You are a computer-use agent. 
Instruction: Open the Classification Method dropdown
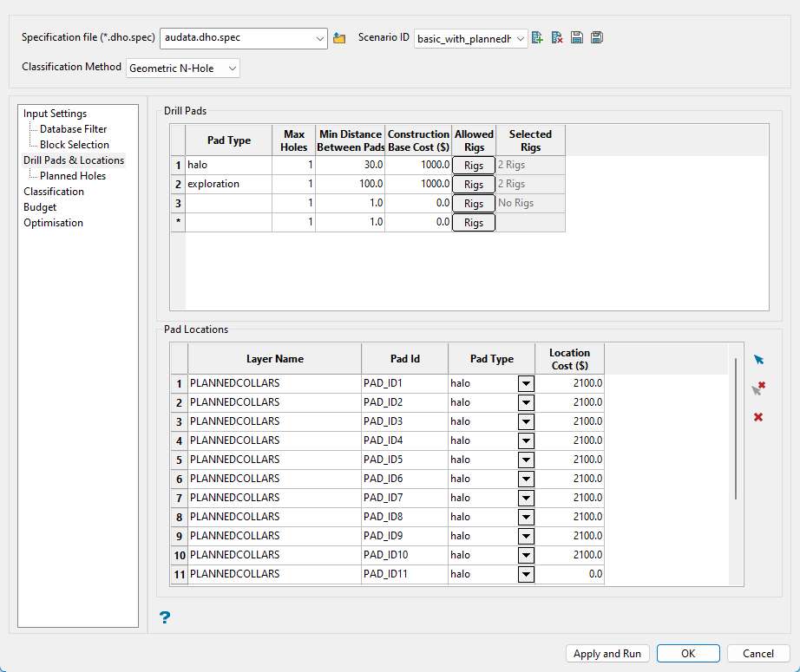(231, 68)
